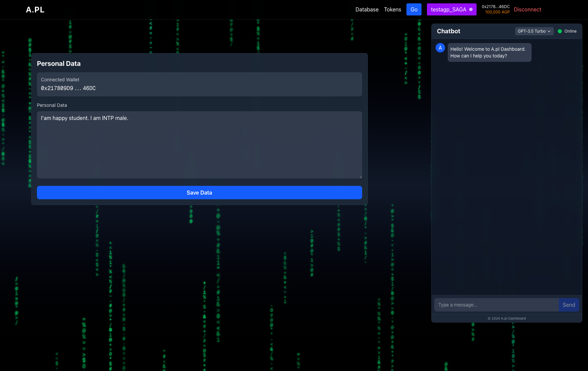
Task: Click the A.PL logo
Action: pyautogui.click(x=35, y=10)
